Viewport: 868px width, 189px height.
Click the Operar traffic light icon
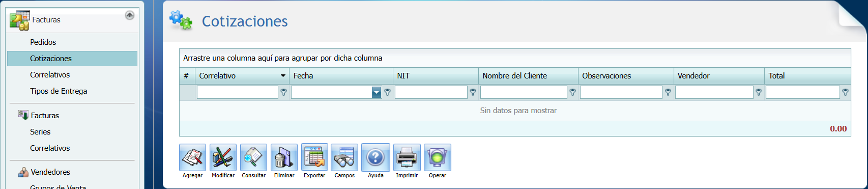click(438, 157)
